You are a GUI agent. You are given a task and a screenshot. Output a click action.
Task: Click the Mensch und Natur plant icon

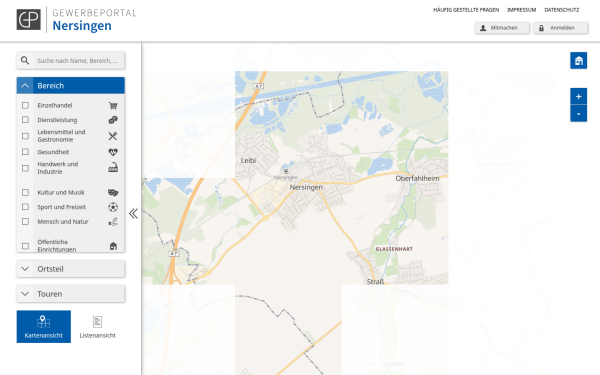[113, 222]
